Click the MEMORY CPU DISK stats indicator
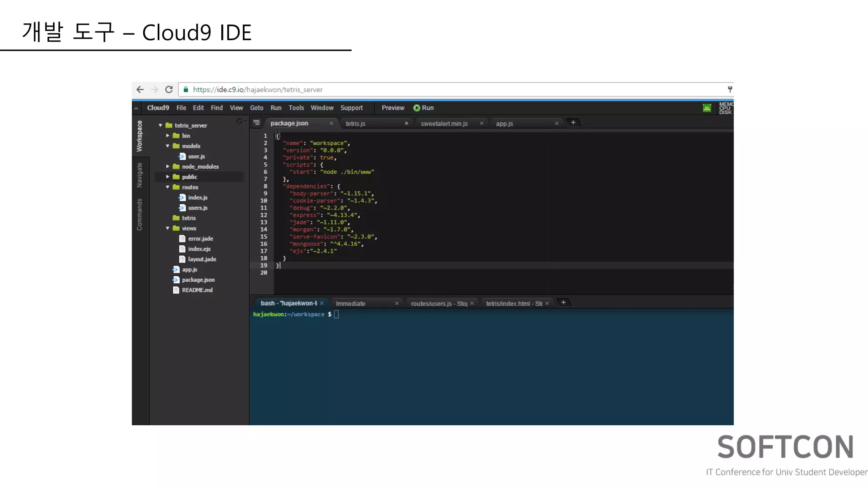Viewport: 868px width, 488px height. coord(726,108)
